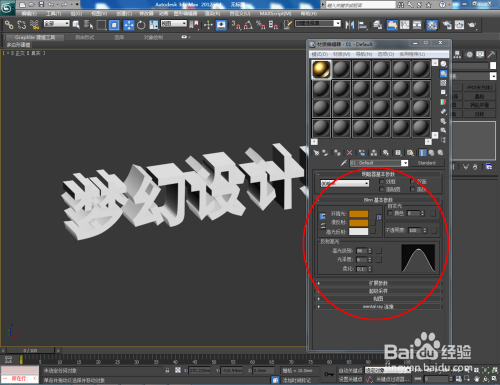
Task: Click the Key Mode key icon
Action: (x=329, y=374)
